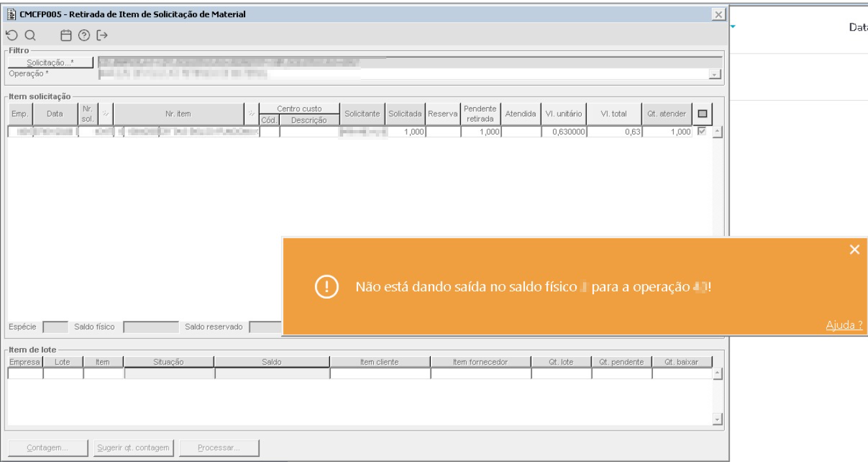
Task: Click the select-all box in grid header
Action: pos(702,114)
